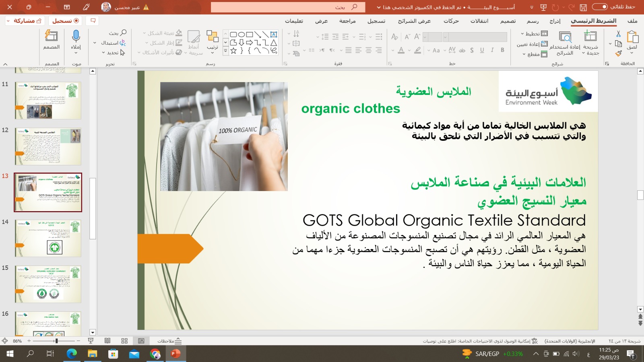Open Mail app from taskbar

134,354
